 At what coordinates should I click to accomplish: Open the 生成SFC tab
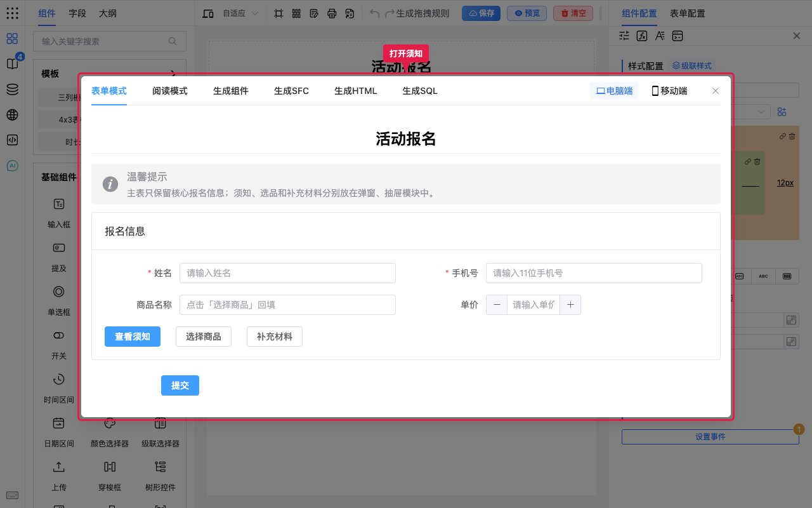point(291,91)
